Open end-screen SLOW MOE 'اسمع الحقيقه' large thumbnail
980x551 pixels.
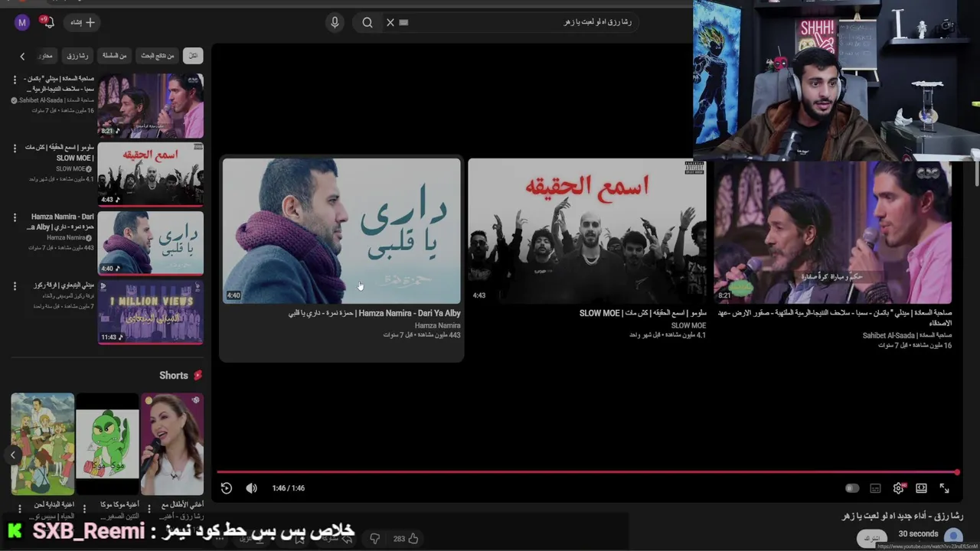tap(587, 231)
